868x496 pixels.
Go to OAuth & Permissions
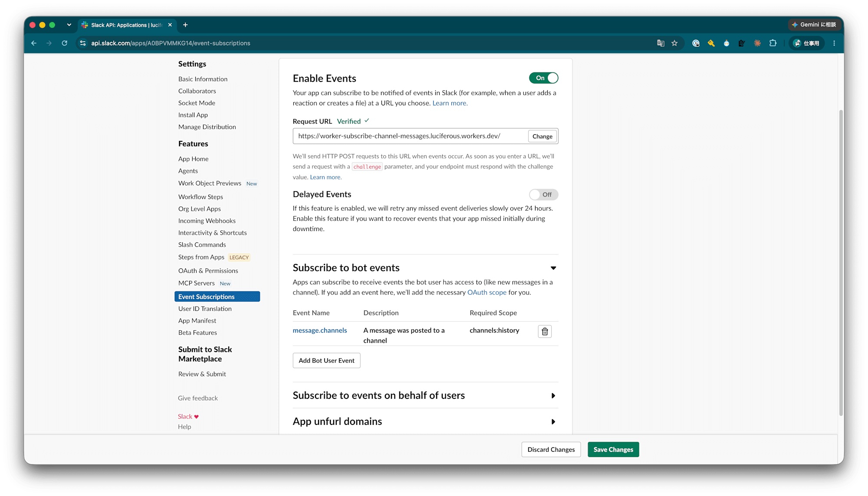coord(208,271)
